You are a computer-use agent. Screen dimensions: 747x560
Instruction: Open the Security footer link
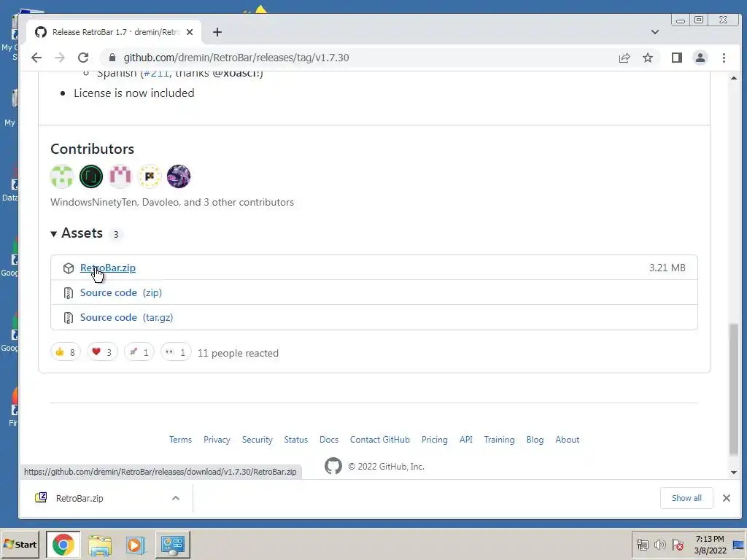[x=258, y=440]
